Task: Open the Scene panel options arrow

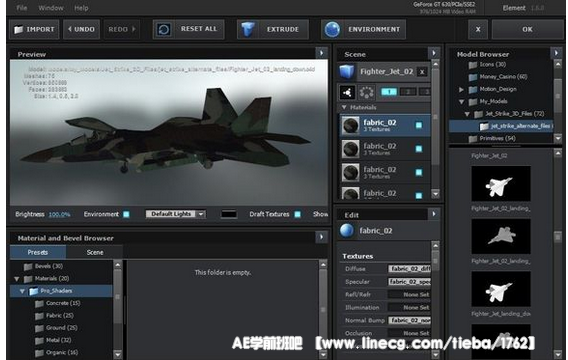Action: [x=434, y=53]
